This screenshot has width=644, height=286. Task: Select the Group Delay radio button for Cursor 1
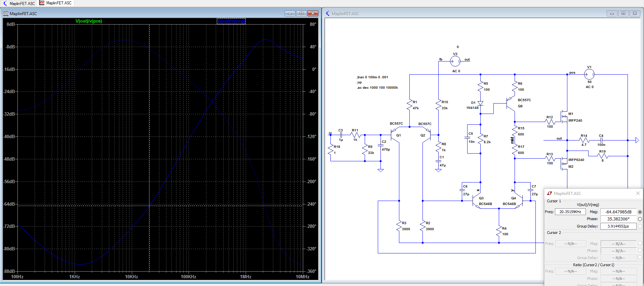pos(640,226)
